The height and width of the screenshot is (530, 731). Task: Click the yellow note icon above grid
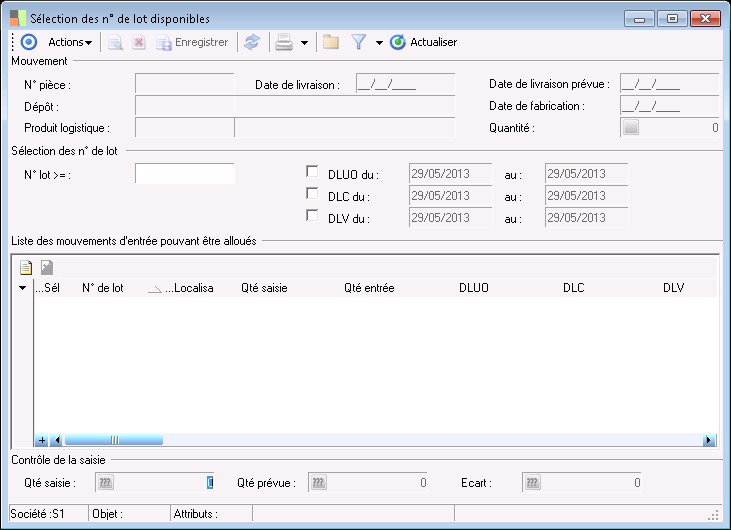coord(26,268)
